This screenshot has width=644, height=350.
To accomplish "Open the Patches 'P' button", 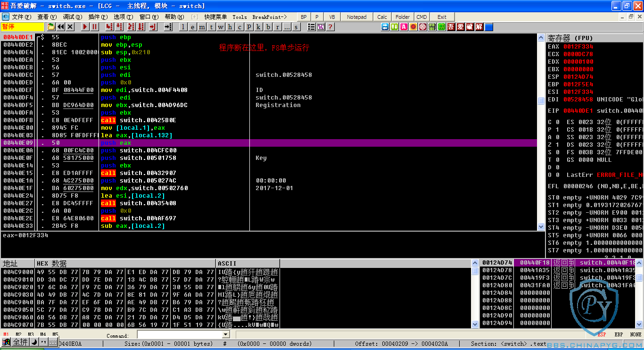I will pos(249,27).
